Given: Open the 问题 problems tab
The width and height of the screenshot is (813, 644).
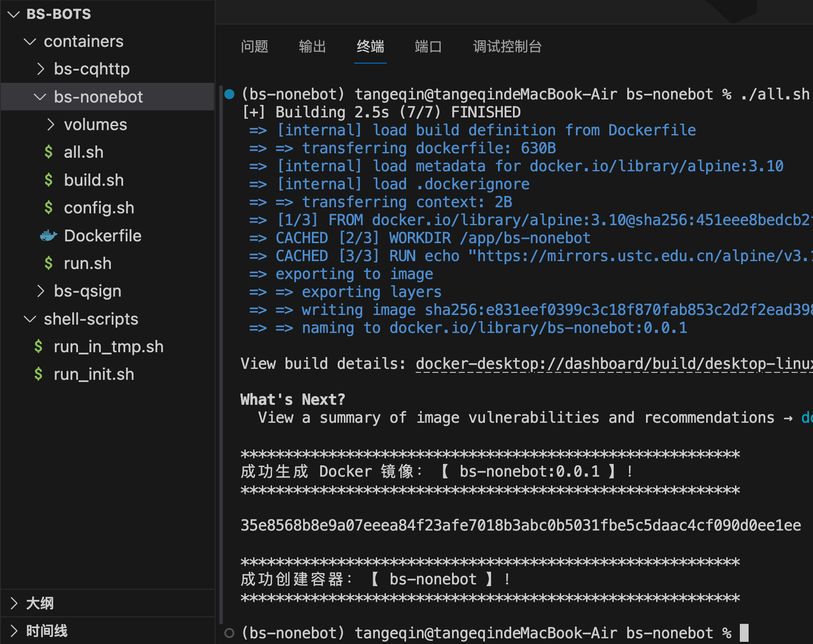Looking at the screenshot, I should [x=255, y=46].
